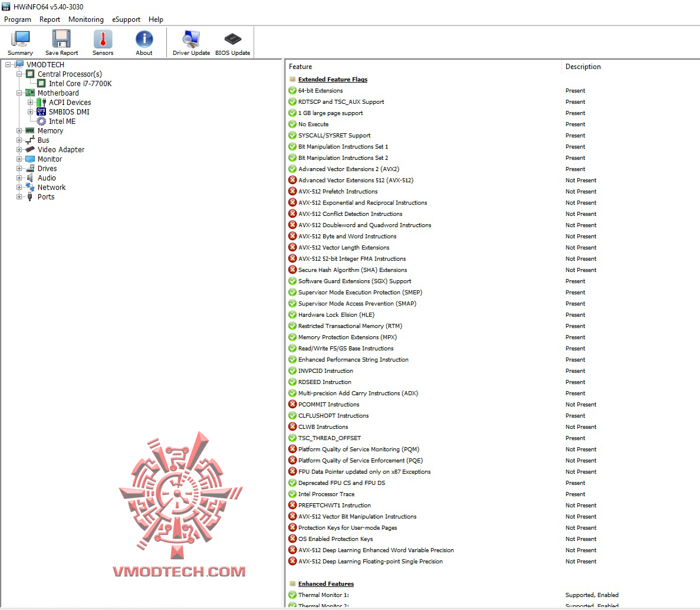
Task: Click the Description column header
Action: (630, 67)
